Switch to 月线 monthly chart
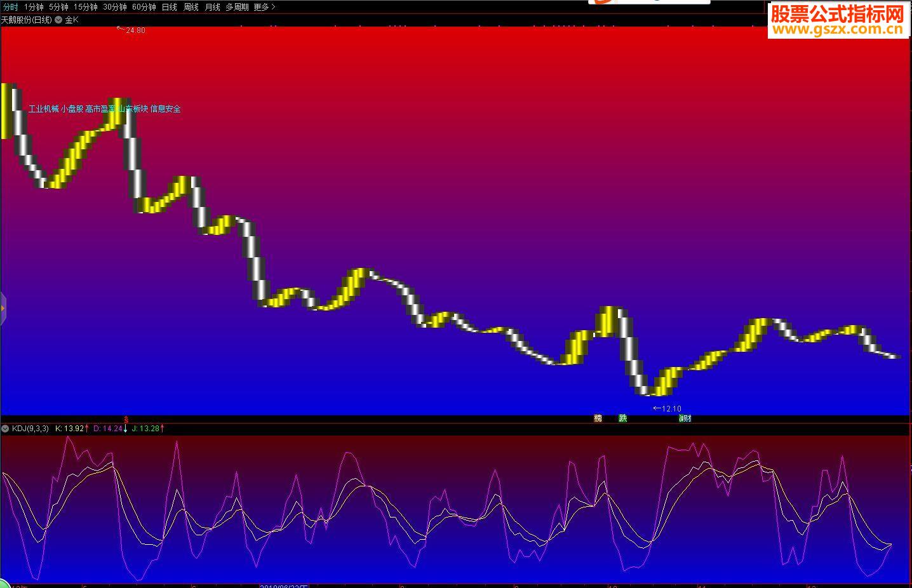The height and width of the screenshot is (588, 912). pyautogui.click(x=213, y=7)
